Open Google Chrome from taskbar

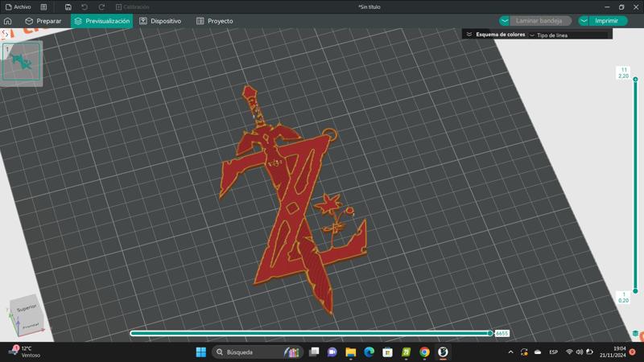coord(424,352)
